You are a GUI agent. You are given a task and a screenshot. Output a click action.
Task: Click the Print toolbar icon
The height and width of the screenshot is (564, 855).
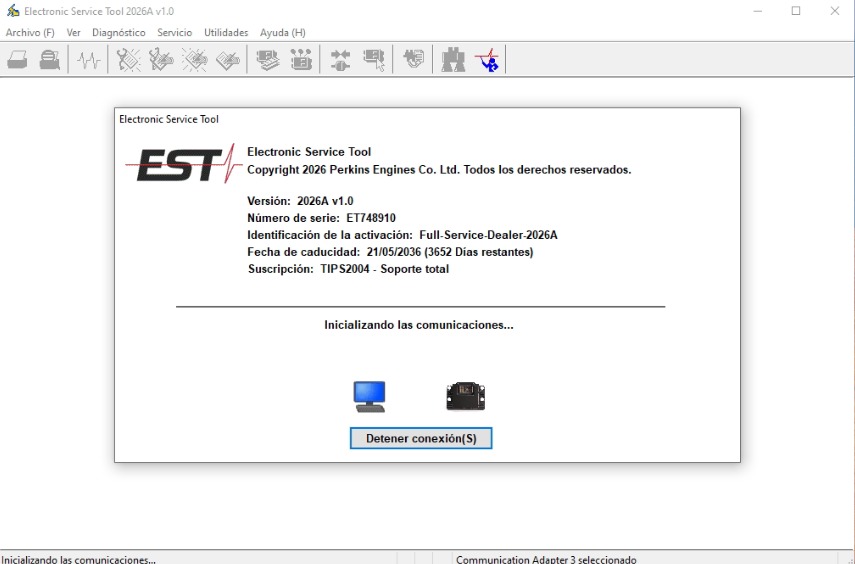point(17,59)
